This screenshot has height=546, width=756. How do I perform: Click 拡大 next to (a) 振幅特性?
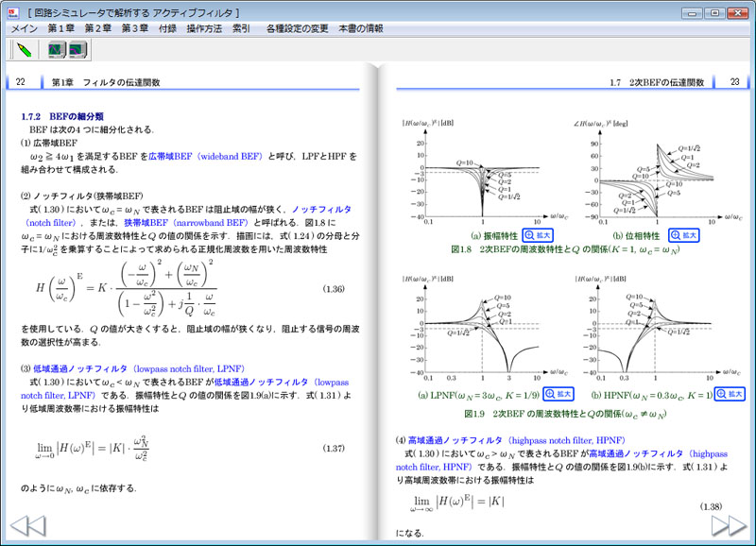coord(538,235)
